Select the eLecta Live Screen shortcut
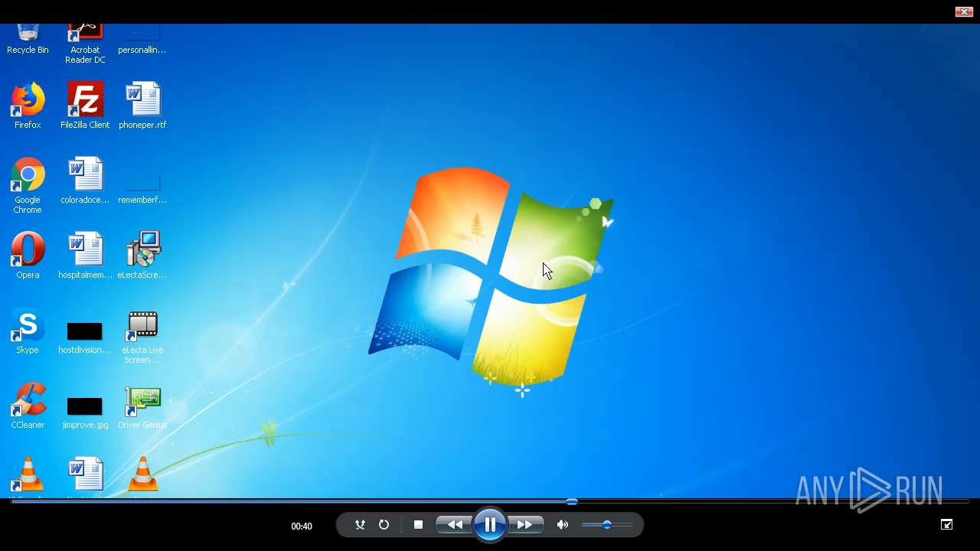980x551 pixels. [x=142, y=337]
